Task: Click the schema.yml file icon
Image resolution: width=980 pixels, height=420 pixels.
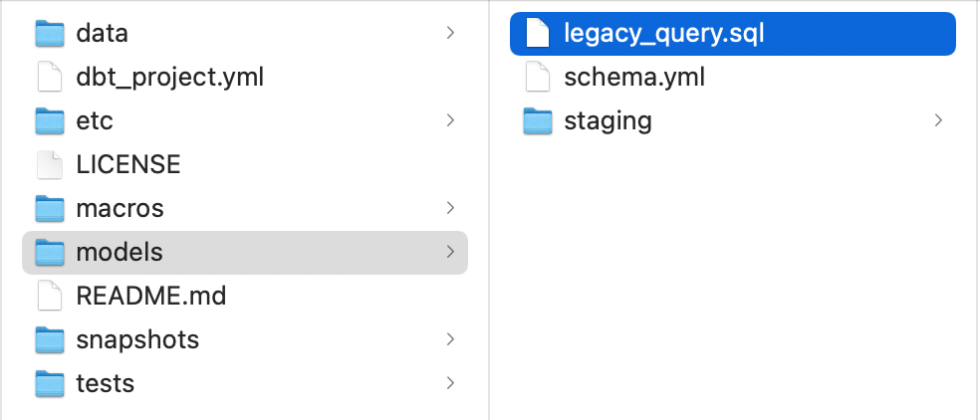Action: tap(538, 78)
